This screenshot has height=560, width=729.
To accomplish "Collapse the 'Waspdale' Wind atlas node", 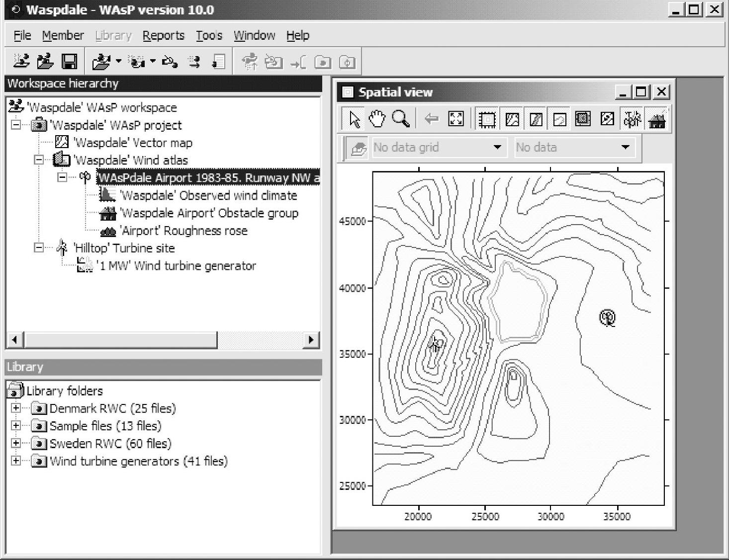I will 39,160.
